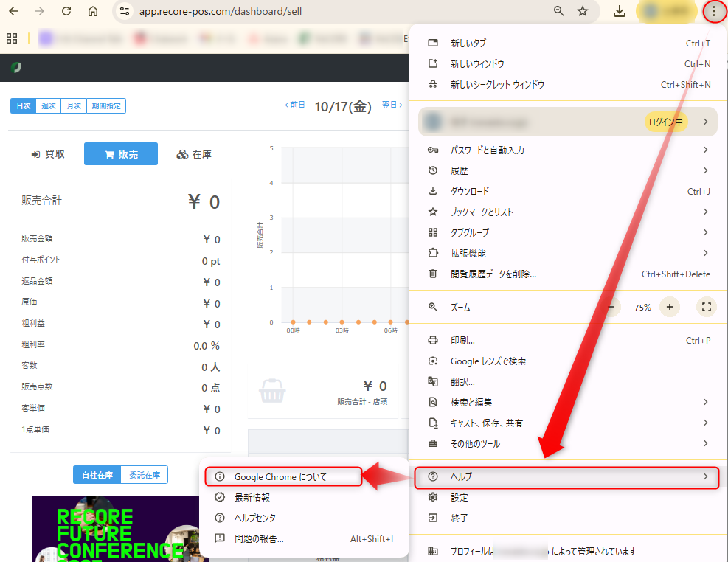Open ダウンロード from Chrome menu
The width and height of the screenshot is (728, 562).
pyautogui.click(x=569, y=191)
